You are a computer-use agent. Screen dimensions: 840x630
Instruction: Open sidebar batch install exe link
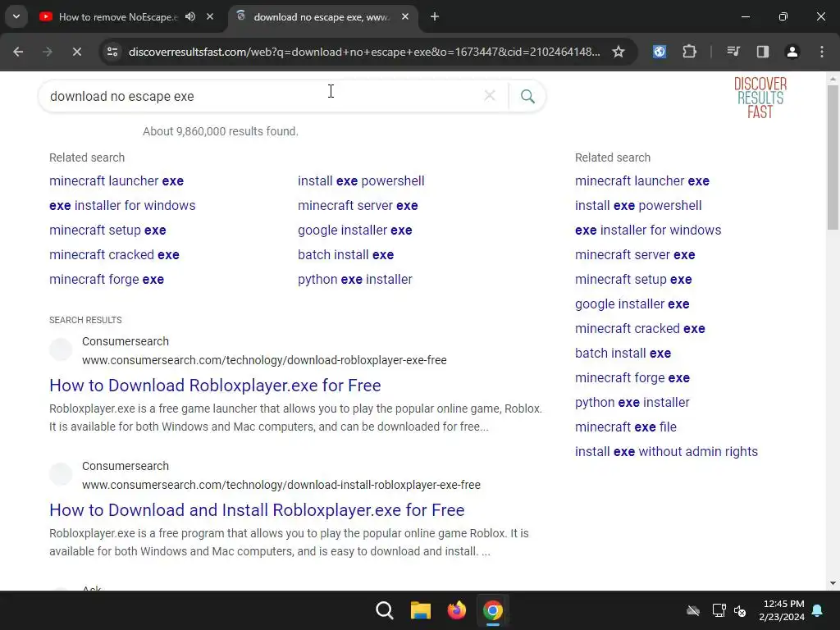click(623, 354)
